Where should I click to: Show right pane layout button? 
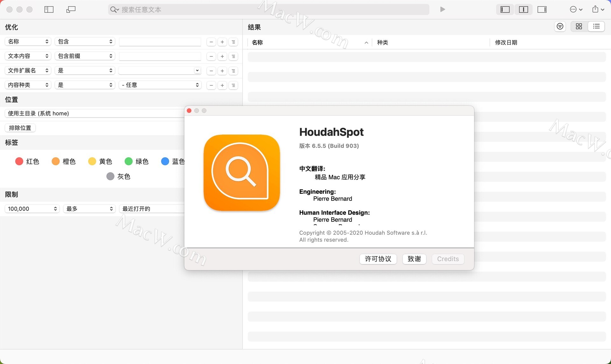542,10
